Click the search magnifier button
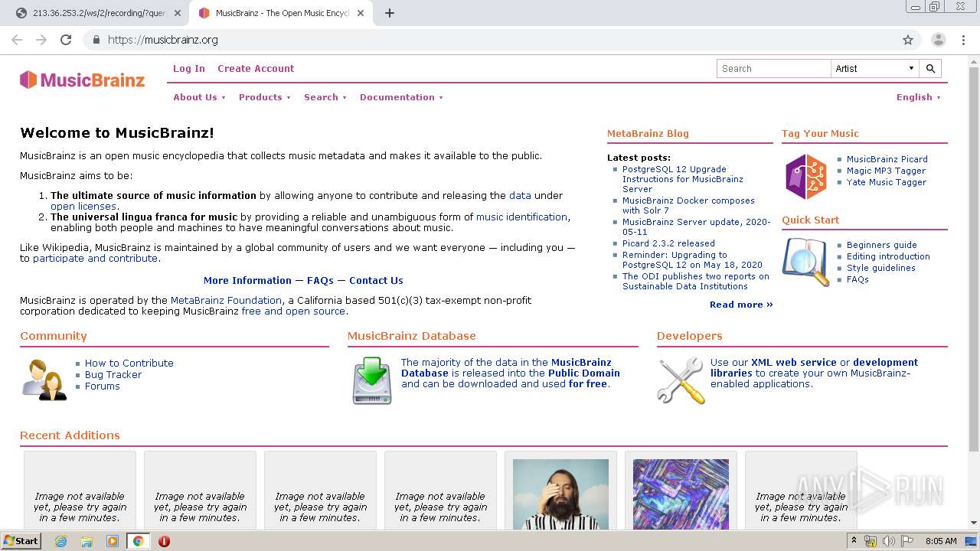Screen dimensions: 980x551 click(x=930, y=69)
